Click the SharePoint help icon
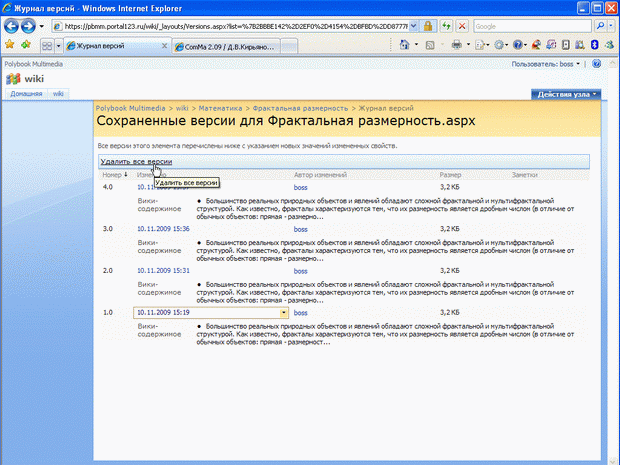Image resolution: width=620 pixels, height=465 pixels. pos(596,63)
